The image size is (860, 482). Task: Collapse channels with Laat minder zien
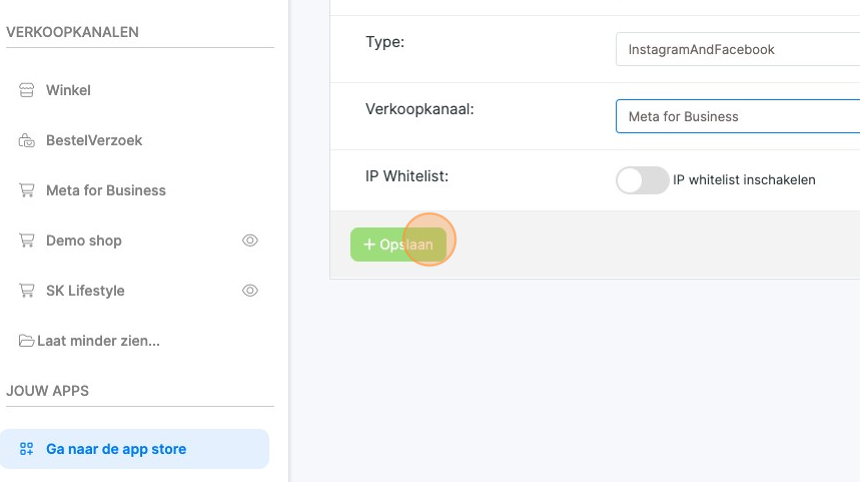pos(98,341)
